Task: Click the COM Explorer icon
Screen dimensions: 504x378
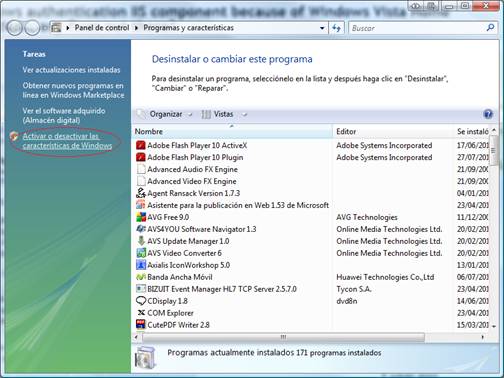Action: click(x=141, y=313)
